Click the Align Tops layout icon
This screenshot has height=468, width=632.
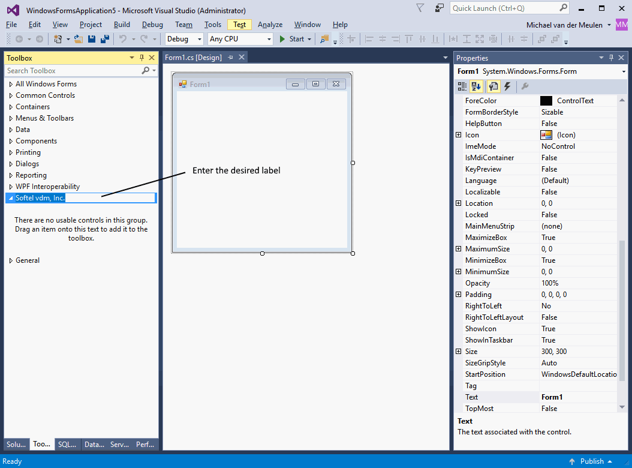click(x=409, y=39)
